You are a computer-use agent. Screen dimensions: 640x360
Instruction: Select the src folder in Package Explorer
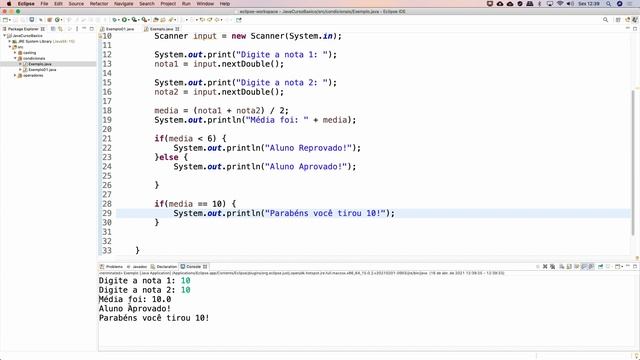19,47
